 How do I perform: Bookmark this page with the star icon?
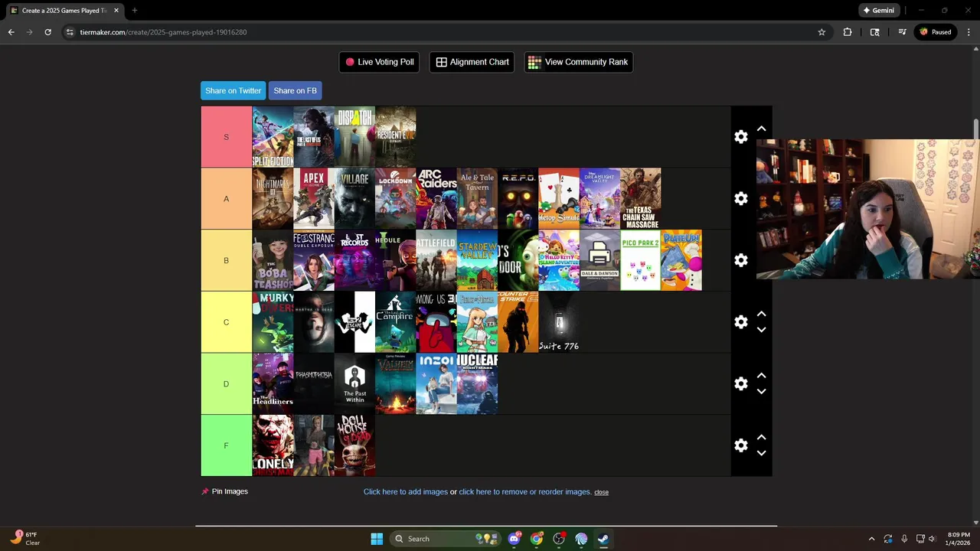[x=822, y=32]
